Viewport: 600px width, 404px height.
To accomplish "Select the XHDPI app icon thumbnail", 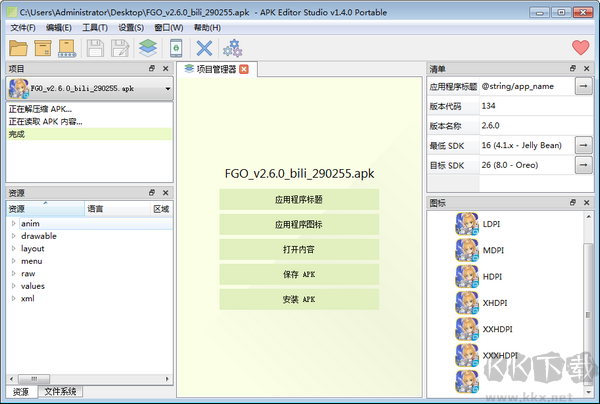I will pos(467,303).
